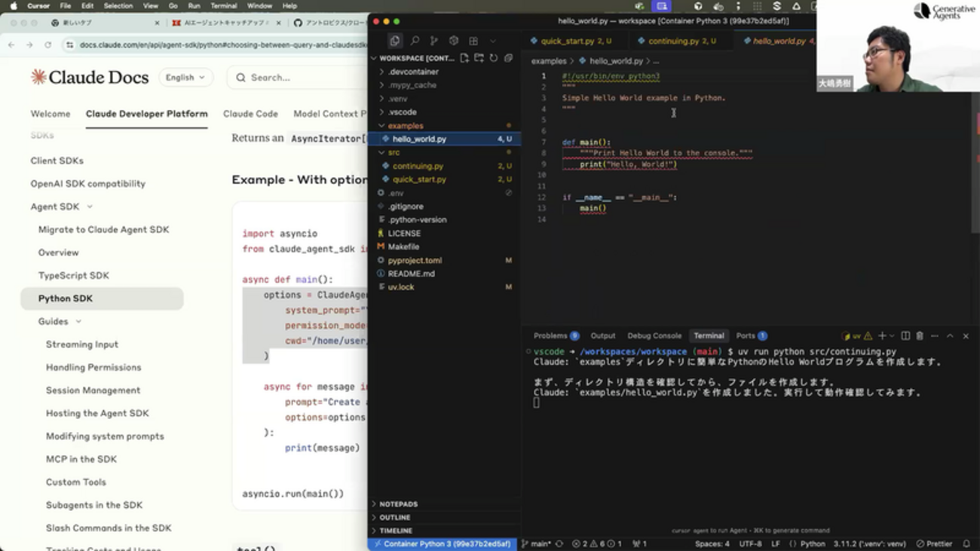
Task: Open the Debug Console tab
Action: click(x=653, y=335)
